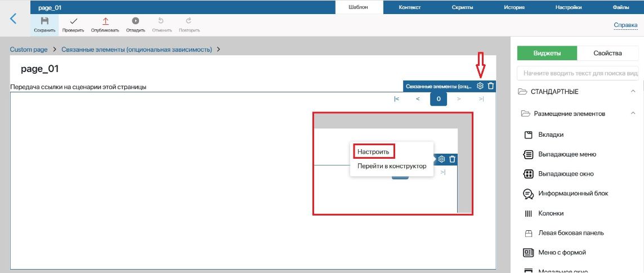Click the blue back arrow
The height and width of the screenshot is (273, 644).
tap(14, 19)
